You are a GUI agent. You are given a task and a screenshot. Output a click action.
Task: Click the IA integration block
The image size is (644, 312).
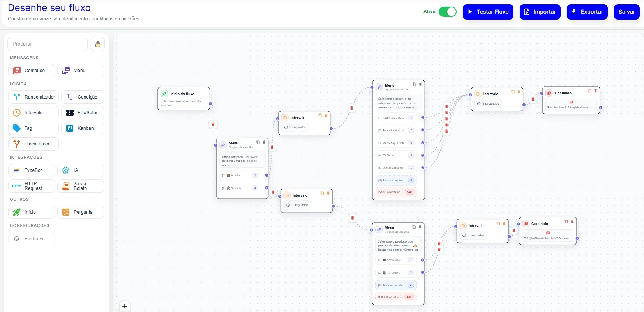[81, 170]
